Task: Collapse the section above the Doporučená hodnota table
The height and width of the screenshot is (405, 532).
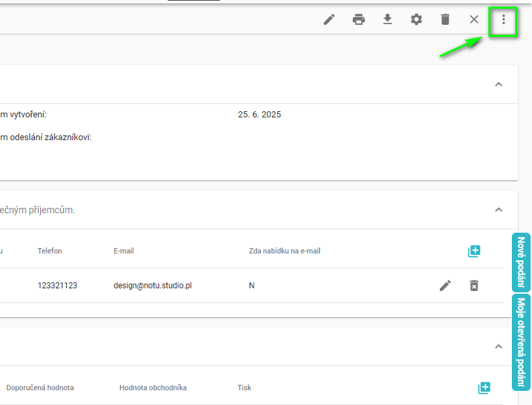Action: tap(498, 347)
